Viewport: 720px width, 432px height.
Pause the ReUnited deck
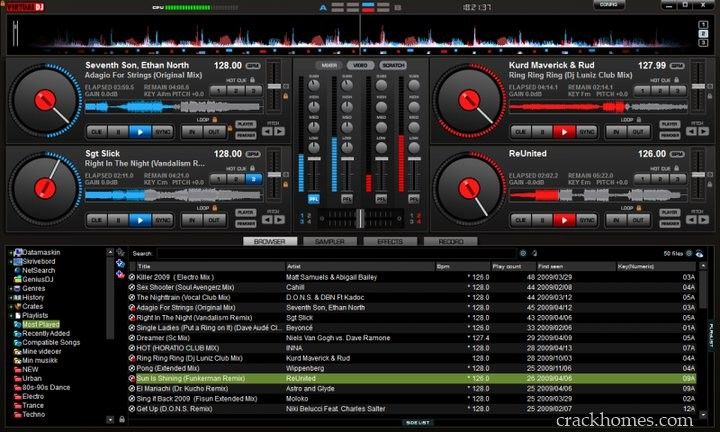point(542,220)
